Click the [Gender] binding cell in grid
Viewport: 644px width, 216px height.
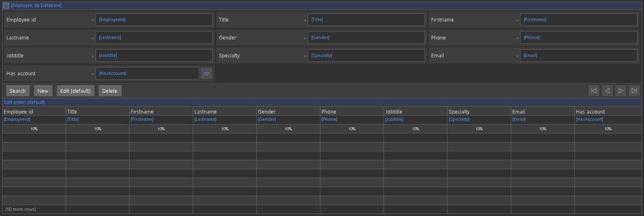click(288, 120)
